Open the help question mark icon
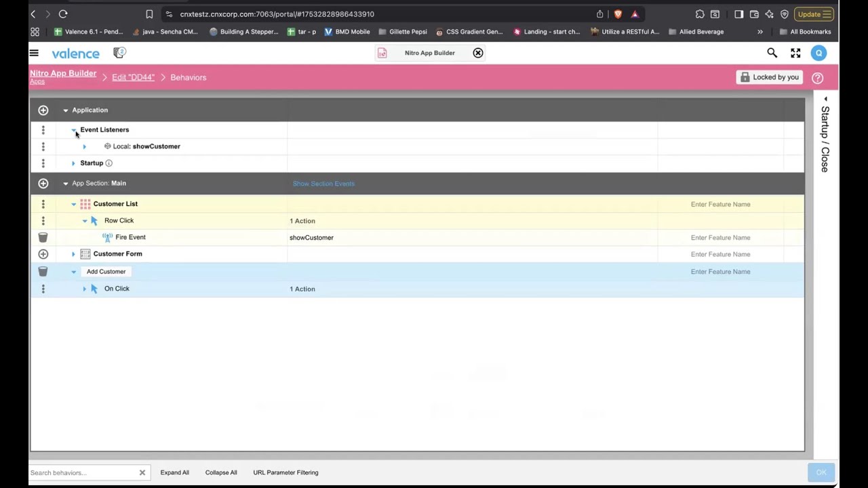 [x=817, y=78]
